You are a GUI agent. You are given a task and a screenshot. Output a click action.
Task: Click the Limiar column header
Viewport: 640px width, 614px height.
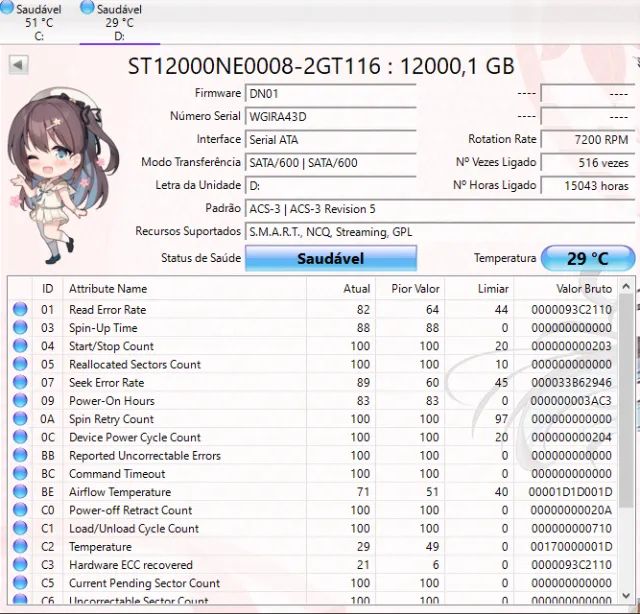click(x=479, y=289)
